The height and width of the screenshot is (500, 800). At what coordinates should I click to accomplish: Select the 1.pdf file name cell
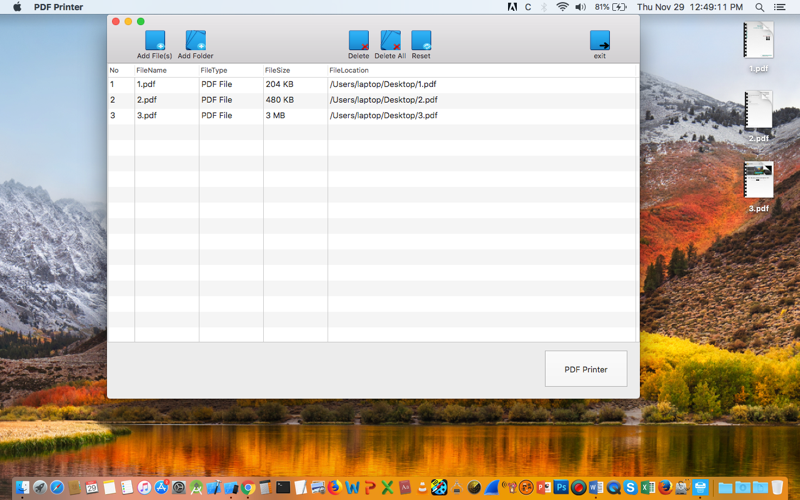[x=166, y=84]
